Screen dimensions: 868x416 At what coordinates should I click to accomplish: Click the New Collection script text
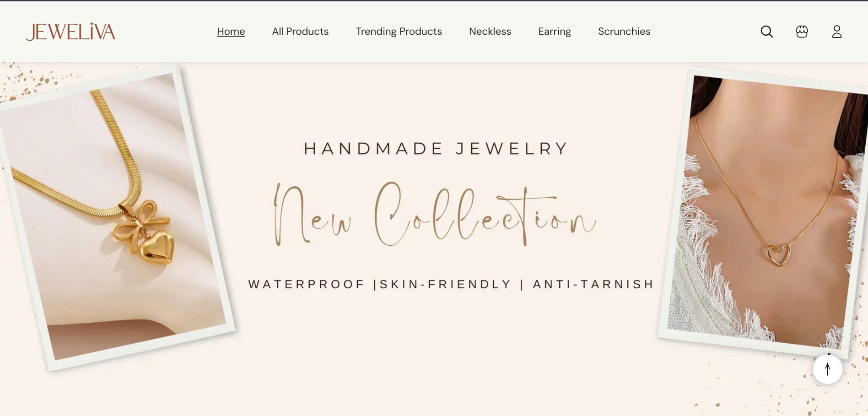click(x=435, y=215)
